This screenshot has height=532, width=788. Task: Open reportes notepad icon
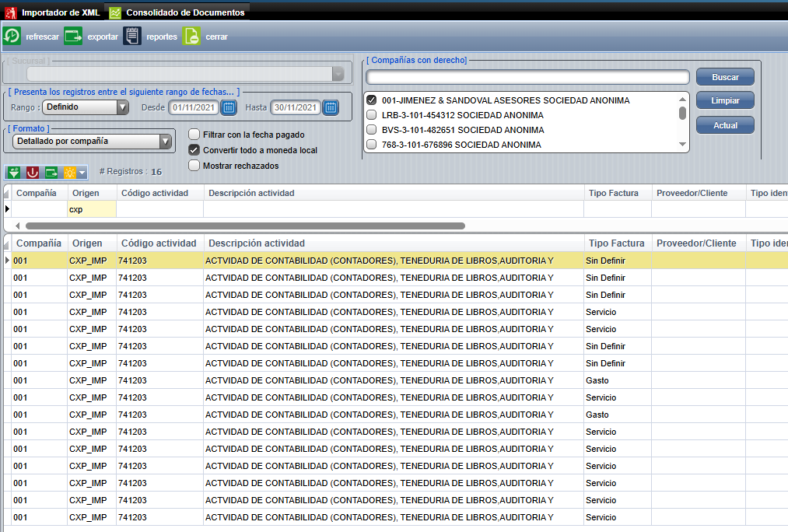tap(133, 37)
